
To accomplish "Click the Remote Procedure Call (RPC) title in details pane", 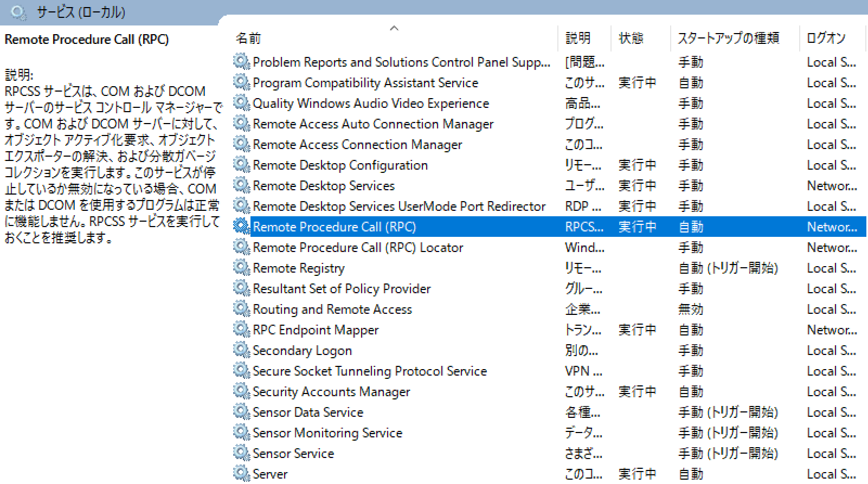I will [x=87, y=40].
